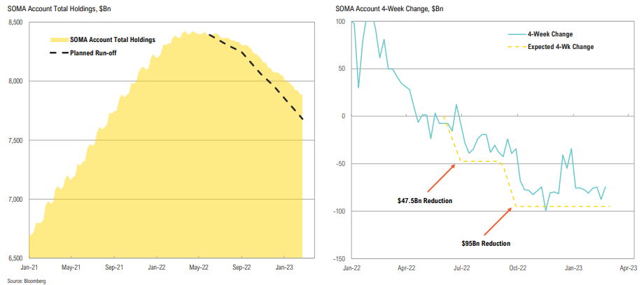
Task: Click the Apr-23 x-axis label
Action: (x=627, y=267)
